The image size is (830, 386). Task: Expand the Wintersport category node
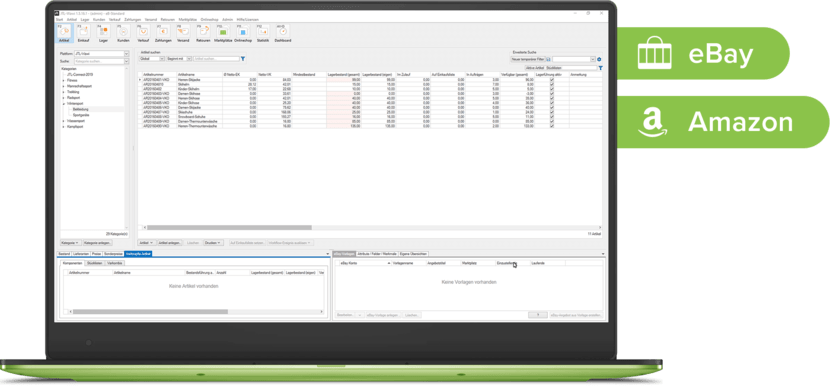[63, 104]
